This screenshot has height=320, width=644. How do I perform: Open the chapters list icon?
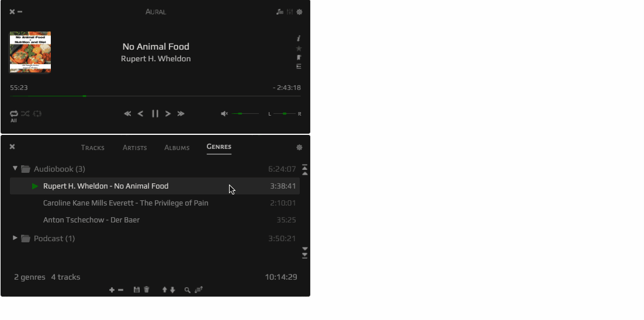tap(299, 67)
